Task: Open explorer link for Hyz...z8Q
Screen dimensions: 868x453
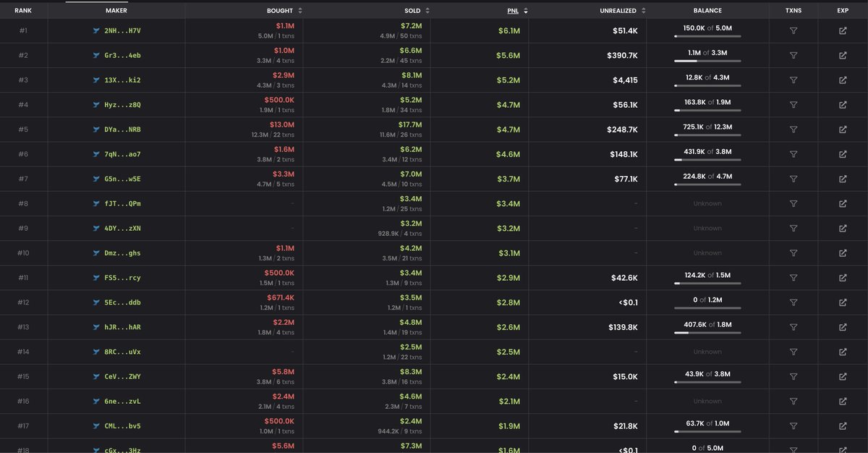Action: (843, 105)
